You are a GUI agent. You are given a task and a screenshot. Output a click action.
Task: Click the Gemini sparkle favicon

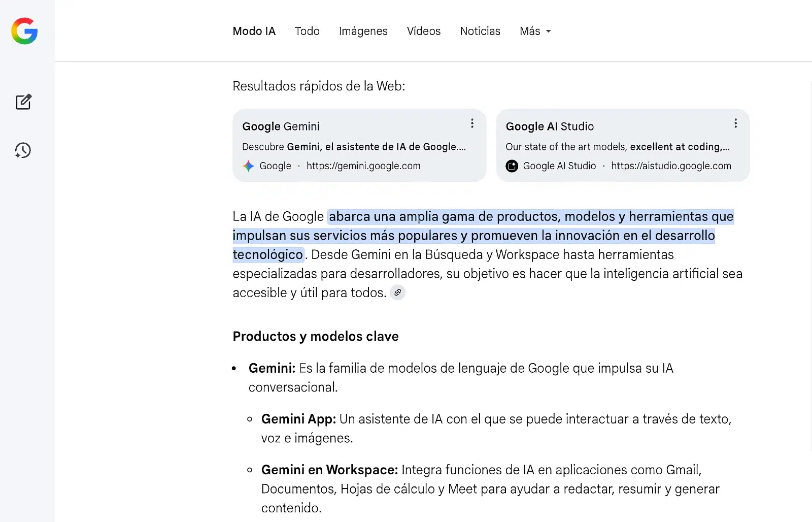248,166
